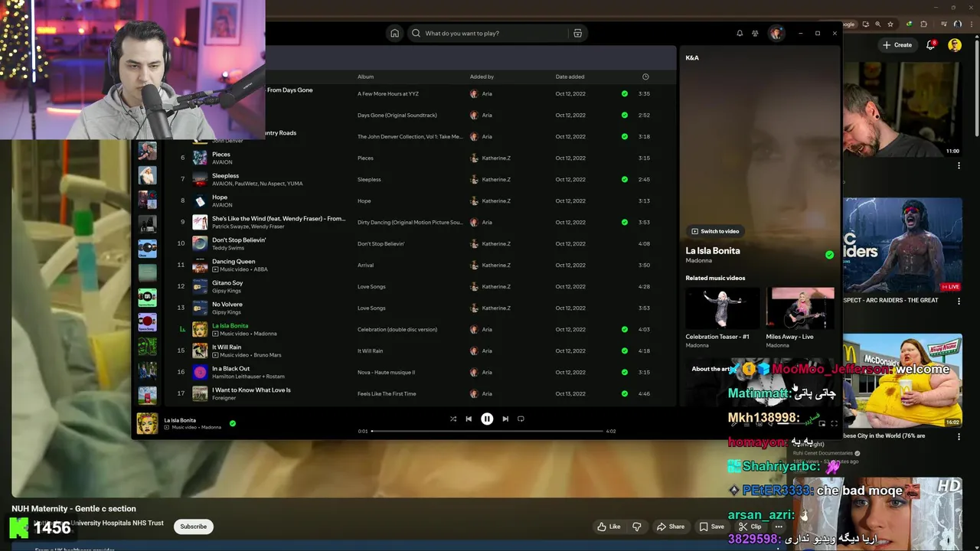980x551 pixels.
Task: Open Teddy Swims artist link
Action: point(228,248)
